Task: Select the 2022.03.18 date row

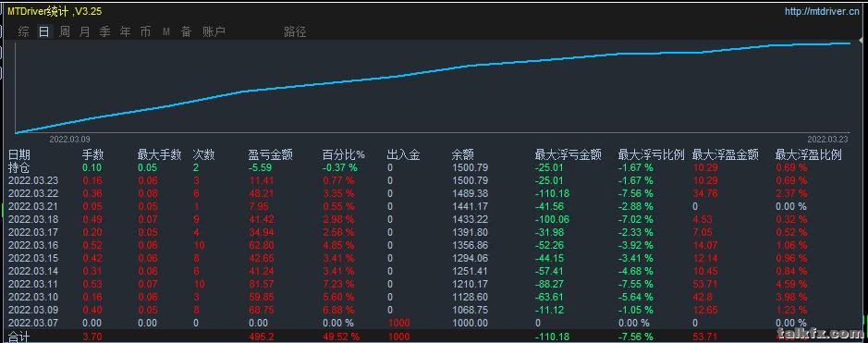Action: pyautogui.click(x=33, y=219)
